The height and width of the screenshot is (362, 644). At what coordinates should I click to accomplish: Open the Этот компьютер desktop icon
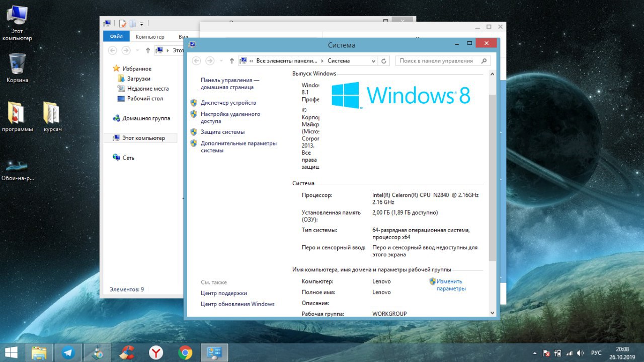click(17, 23)
